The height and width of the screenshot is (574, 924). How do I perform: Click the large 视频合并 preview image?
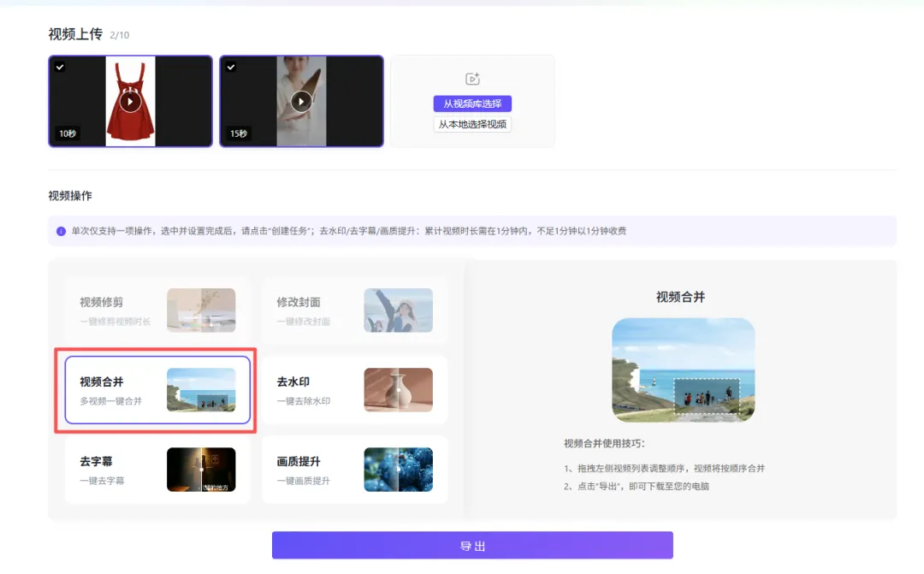point(684,370)
